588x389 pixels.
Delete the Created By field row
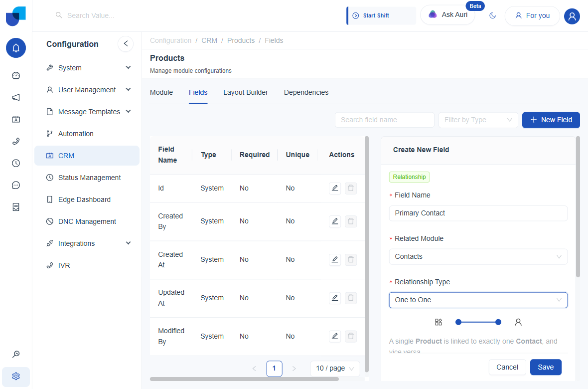point(351,221)
